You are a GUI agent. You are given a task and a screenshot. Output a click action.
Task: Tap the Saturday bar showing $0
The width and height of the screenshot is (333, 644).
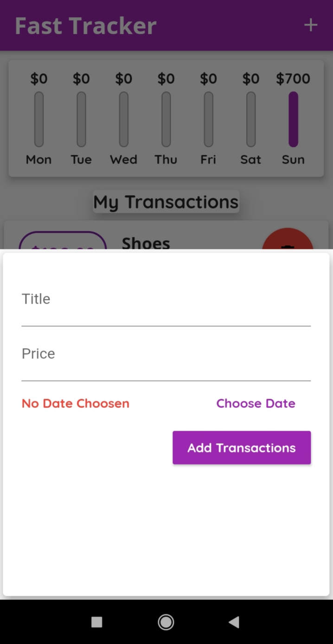(x=250, y=118)
